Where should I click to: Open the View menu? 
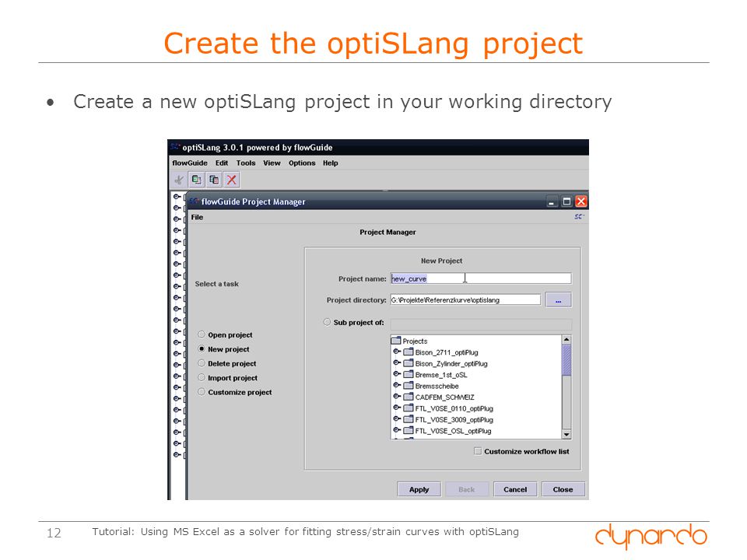[272, 163]
